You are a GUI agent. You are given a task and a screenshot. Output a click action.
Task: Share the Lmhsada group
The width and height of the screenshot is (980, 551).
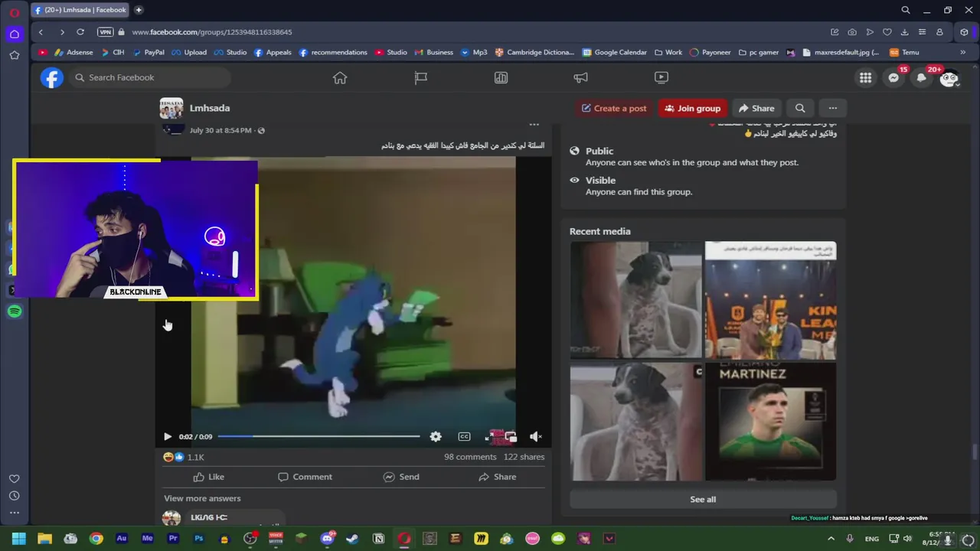click(x=756, y=108)
